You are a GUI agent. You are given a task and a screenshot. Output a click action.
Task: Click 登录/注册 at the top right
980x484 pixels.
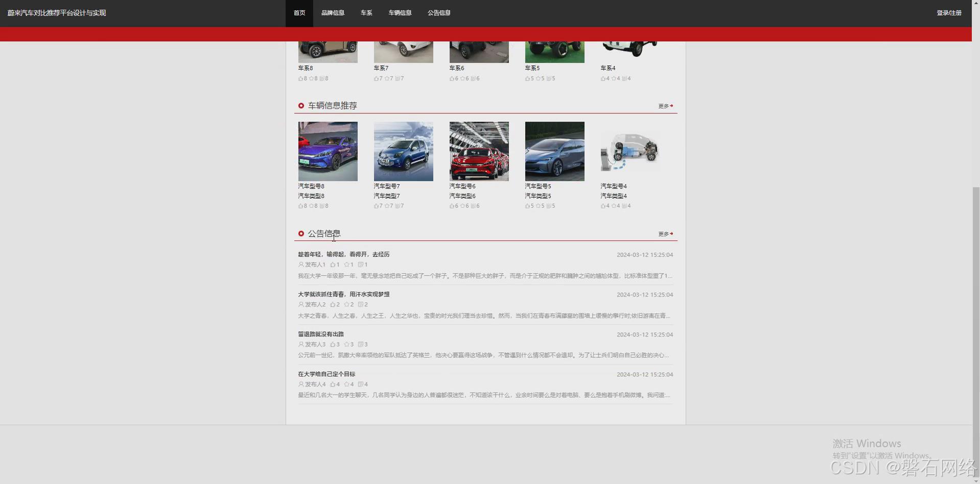click(x=949, y=13)
